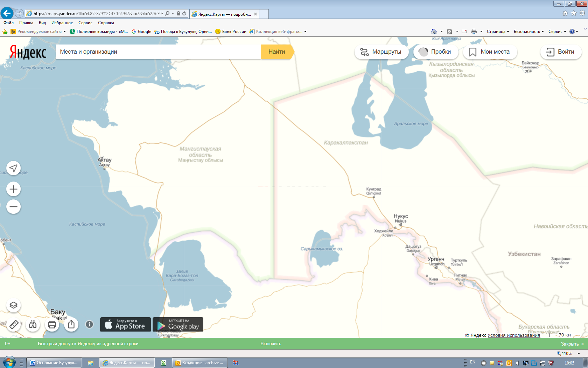Open the Избранное menu
This screenshot has height=368, width=588.
pos(62,23)
